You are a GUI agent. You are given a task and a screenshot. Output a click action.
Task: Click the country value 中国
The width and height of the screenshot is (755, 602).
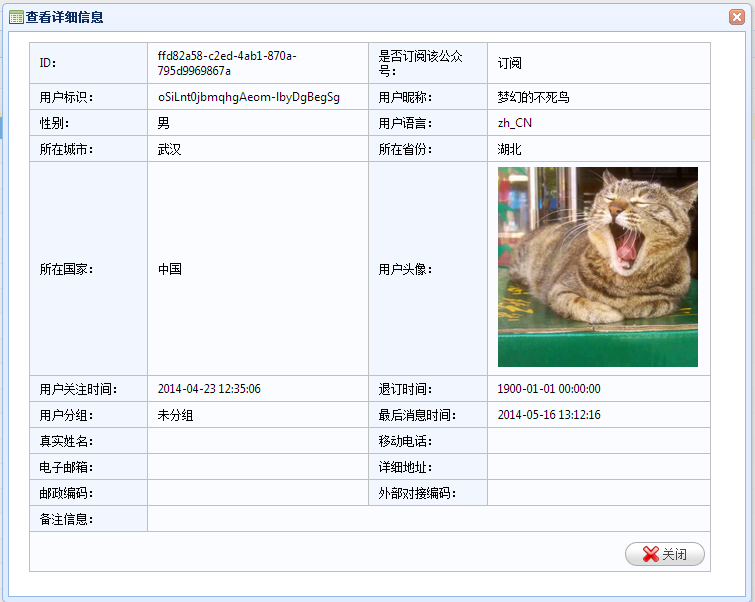170,269
